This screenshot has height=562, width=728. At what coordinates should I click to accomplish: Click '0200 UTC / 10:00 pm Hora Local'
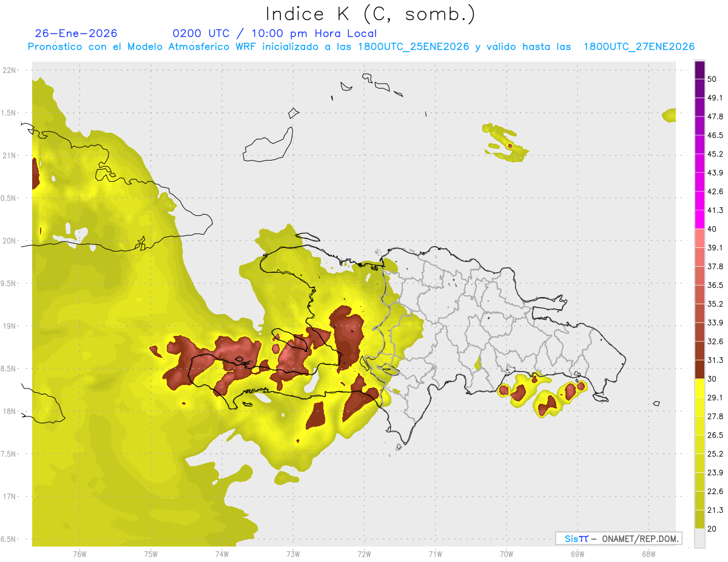[x=275, y=33]
